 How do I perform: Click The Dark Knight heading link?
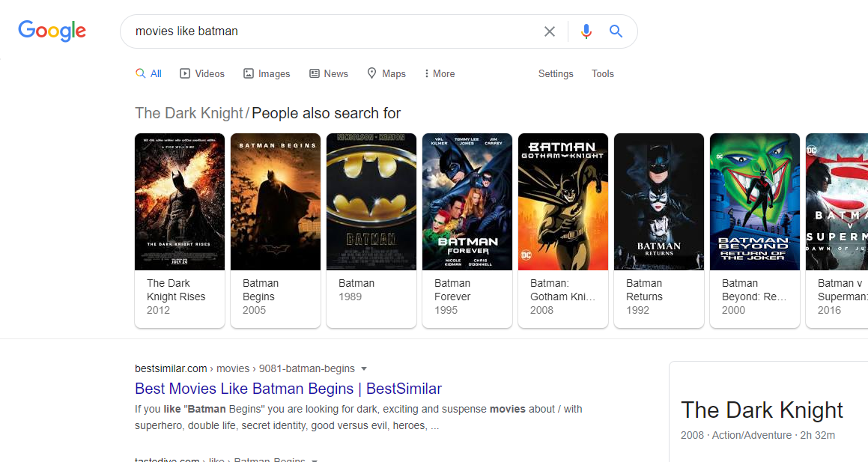coord(189,113)
